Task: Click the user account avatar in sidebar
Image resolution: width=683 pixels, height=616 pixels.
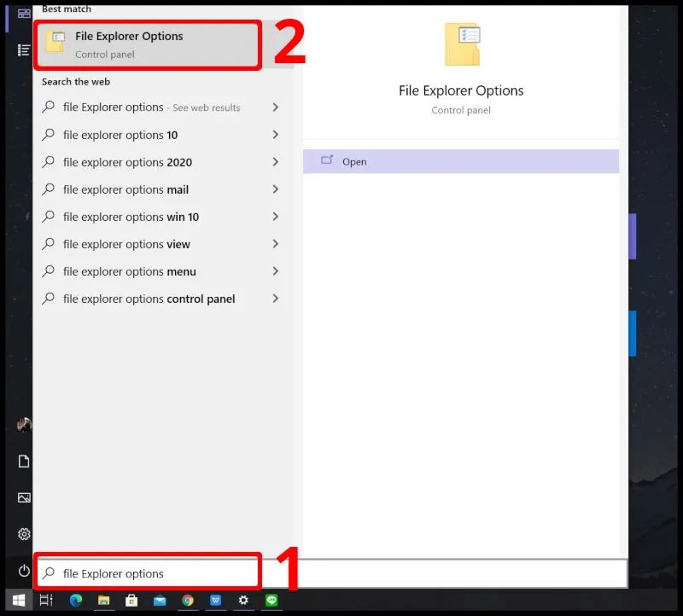Action: (24, 424)
